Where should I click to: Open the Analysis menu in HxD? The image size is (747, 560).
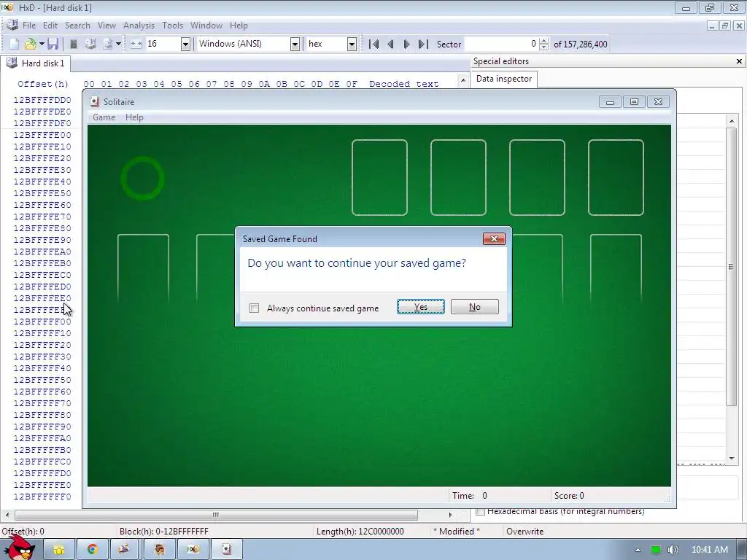(139, 26)
